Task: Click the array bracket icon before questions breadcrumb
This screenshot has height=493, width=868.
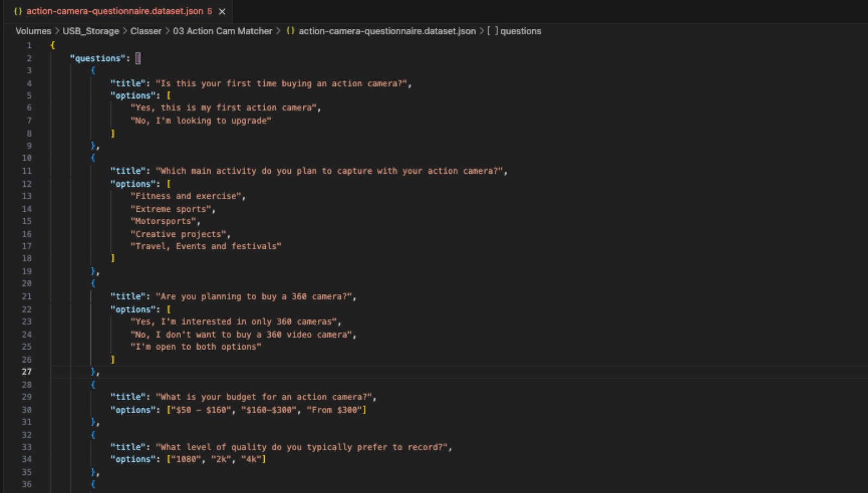Action: (x=492, y=31)
